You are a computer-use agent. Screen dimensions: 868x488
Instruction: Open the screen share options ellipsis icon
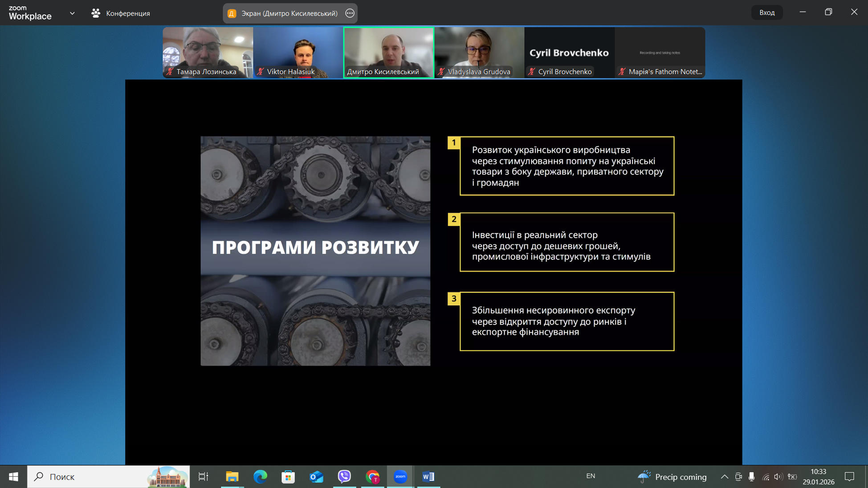pos(350,13)
